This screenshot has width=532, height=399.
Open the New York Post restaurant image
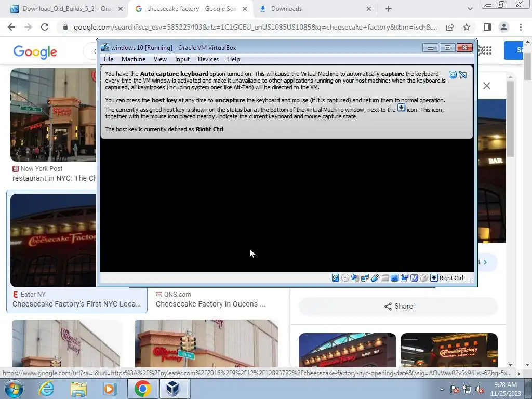coord(53,115)
